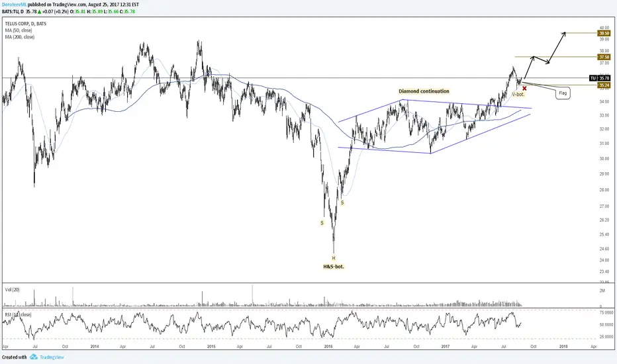The width and height of the screenshot is (617, 364).
Task: Click the 2015 label on time axis
Action: (x=211, y=347)
